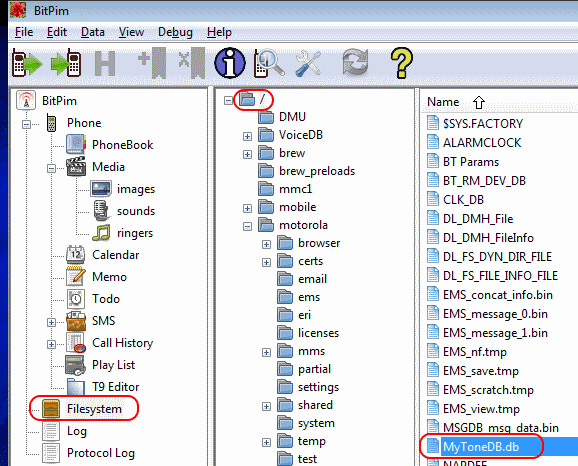Open the Edit menu
This screenshot has height=466, width=578.
(x=57, y=32)
